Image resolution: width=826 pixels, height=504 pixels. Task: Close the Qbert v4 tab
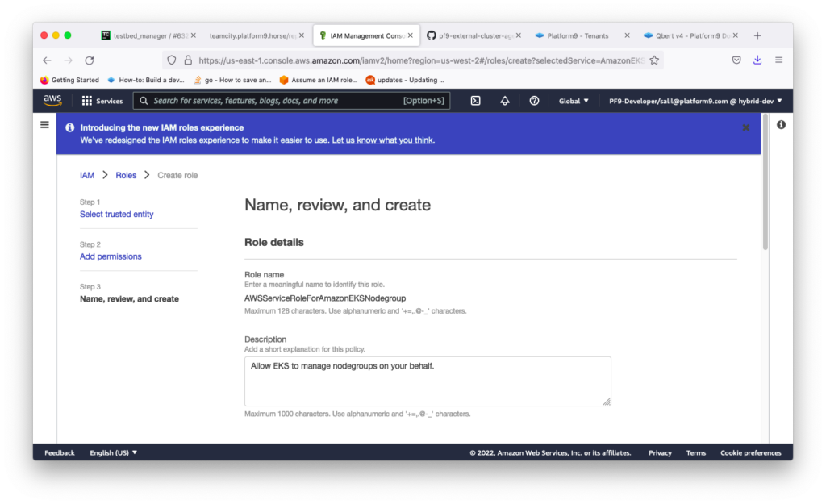(736, 35)
